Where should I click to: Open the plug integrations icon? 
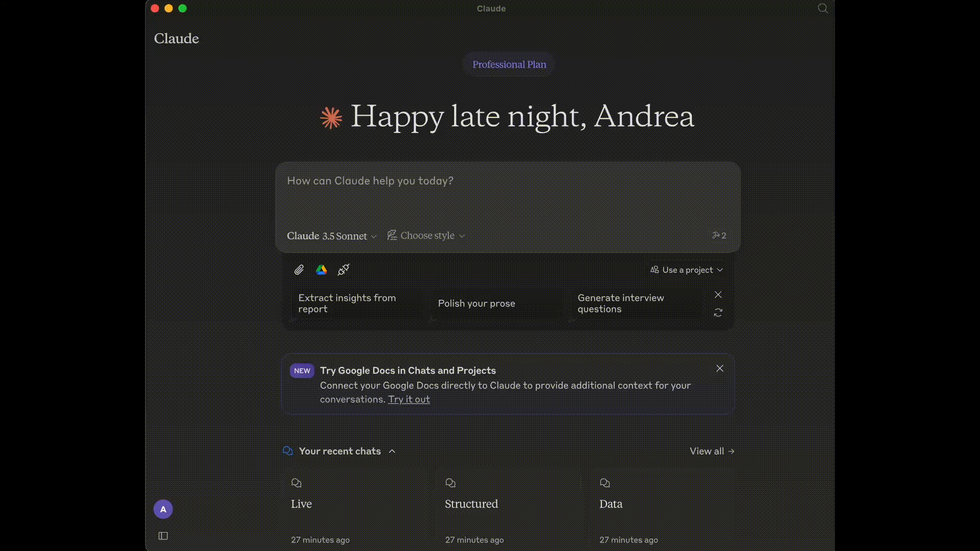click(x=344, y=269)
